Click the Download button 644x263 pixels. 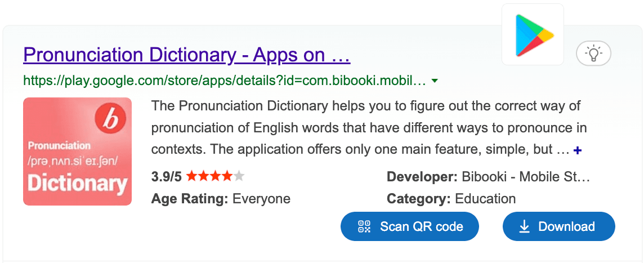click(x=559, y=226)
